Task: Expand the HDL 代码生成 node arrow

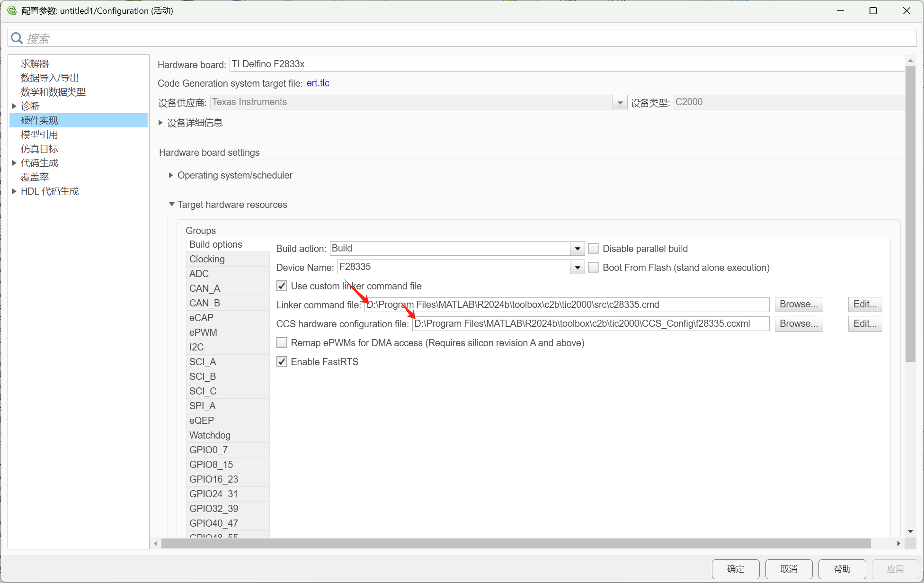Action: 14,191
